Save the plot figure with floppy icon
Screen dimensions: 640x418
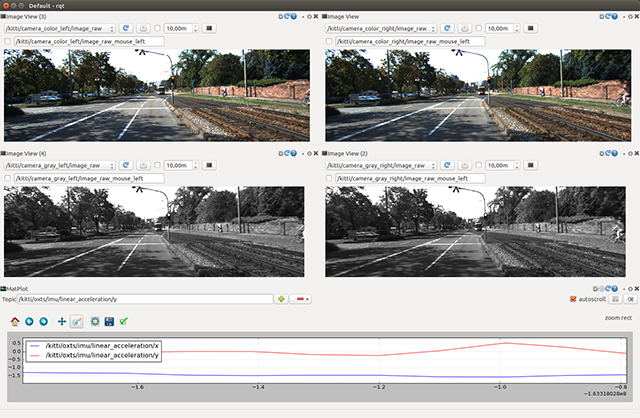click(108, 321)
